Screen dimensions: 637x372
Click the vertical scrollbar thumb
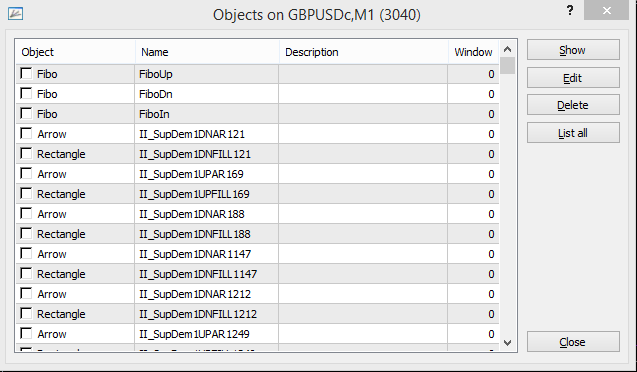click(x=507, y=66)
